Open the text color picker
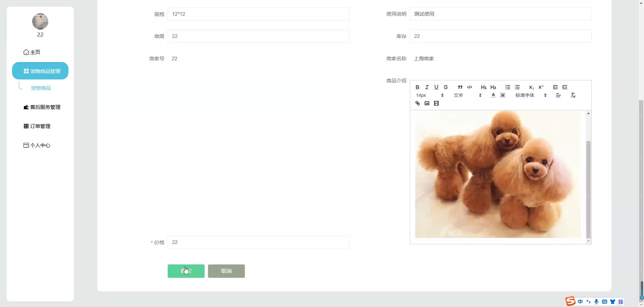 tap(493, 95)
